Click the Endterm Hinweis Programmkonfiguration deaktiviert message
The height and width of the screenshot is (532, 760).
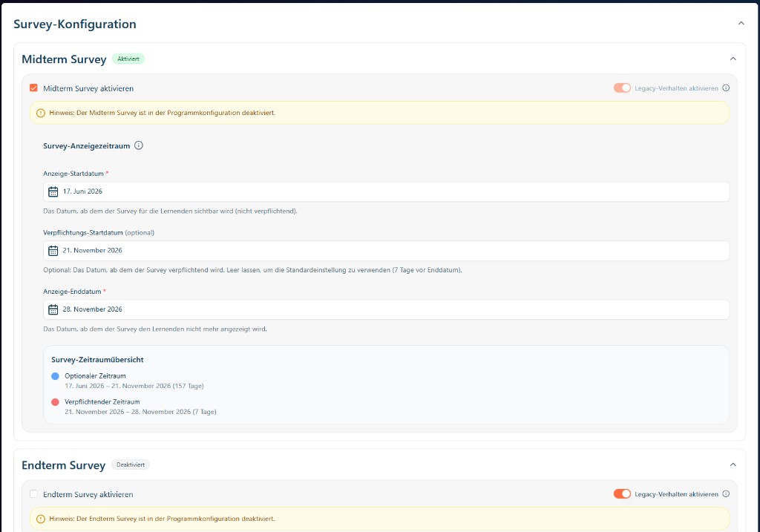(x=163, y=519)
